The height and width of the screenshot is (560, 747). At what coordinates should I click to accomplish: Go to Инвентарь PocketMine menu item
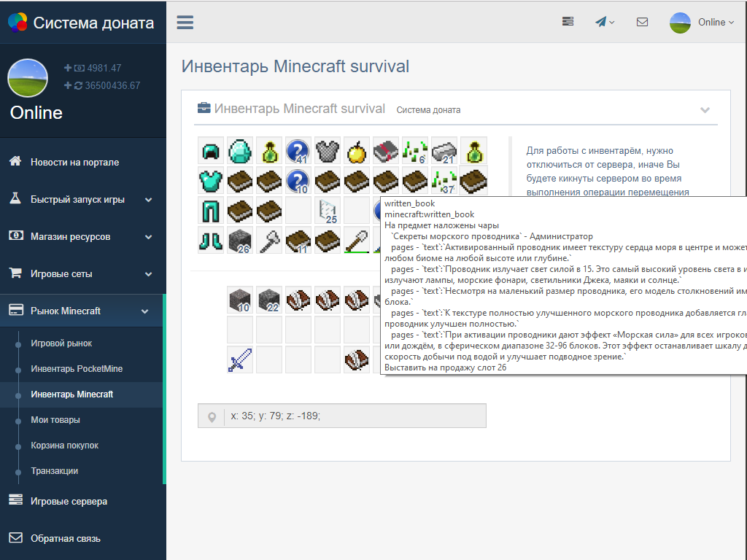[x=77, y=369]
